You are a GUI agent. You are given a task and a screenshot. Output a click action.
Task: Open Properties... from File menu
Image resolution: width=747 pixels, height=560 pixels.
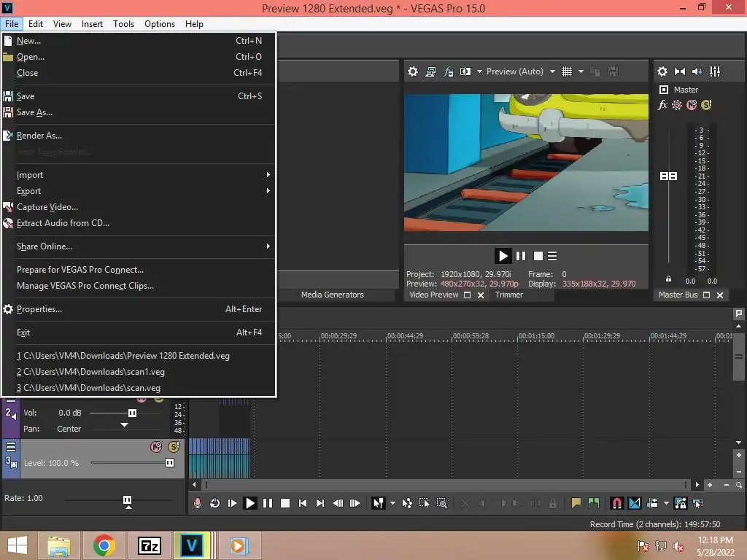point(138,309)
